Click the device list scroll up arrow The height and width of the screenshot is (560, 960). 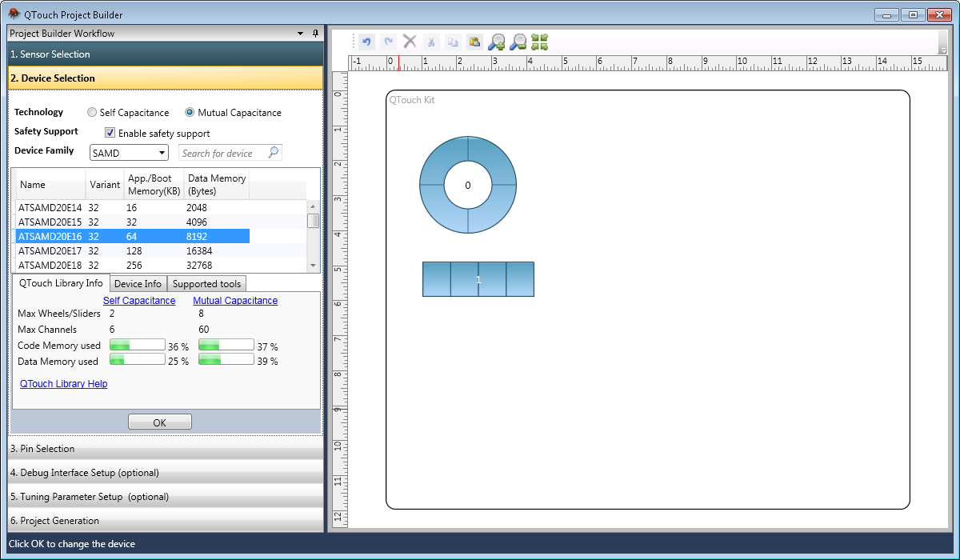pyautogui.click(x=313, y=206)
